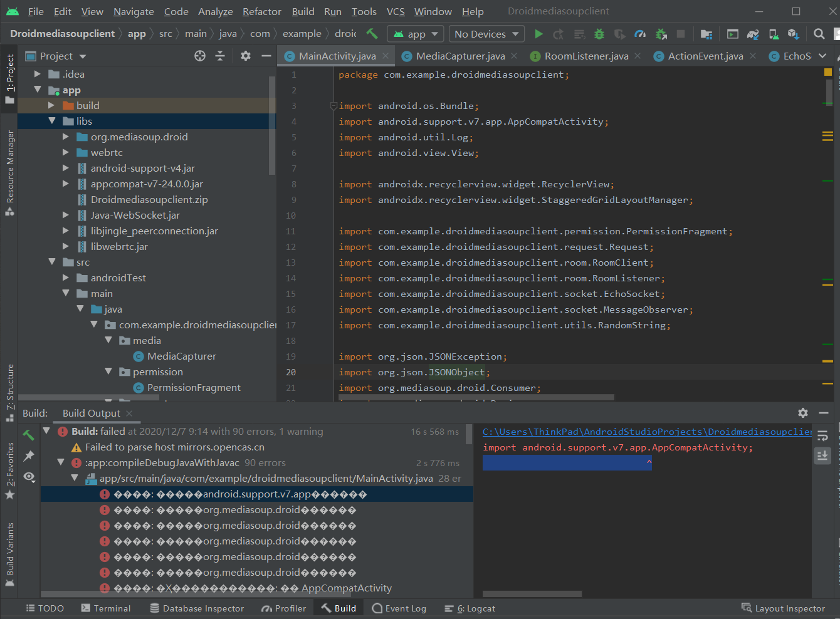Open the No Devices dropdown
The image size is (840, 619).
[486, 34]
